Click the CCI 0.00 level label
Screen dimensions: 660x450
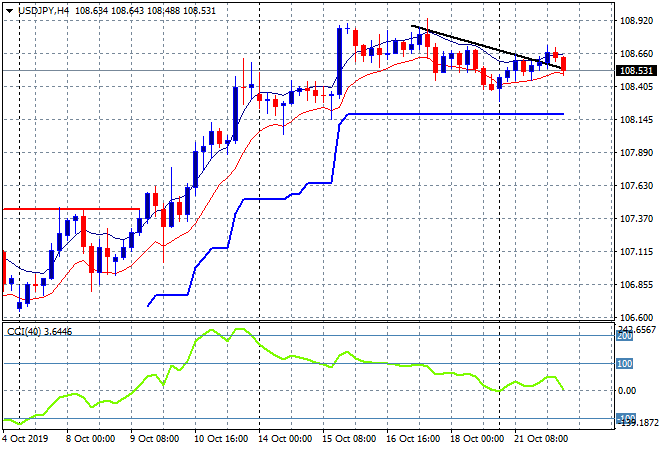(x=627, y=391)
